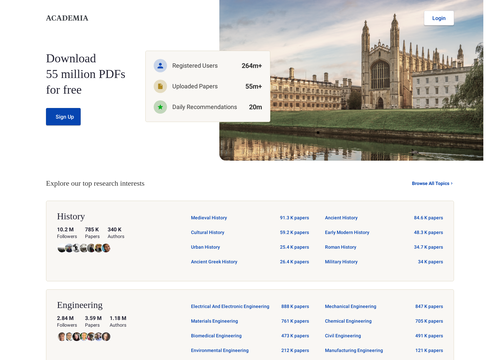This screenshot has width=500, height=360.
Task: Open the Mechanical Engineering topic
Action: tap(350, 306)
